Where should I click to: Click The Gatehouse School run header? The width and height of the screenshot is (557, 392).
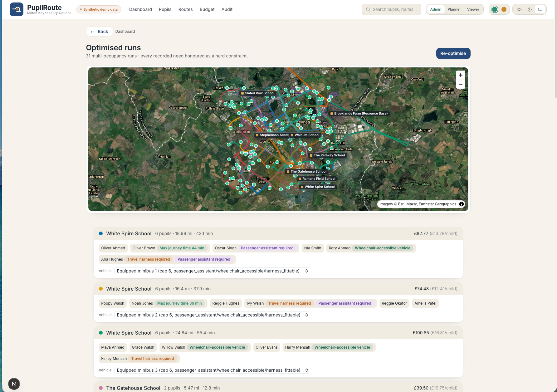[x=278, y=387]
